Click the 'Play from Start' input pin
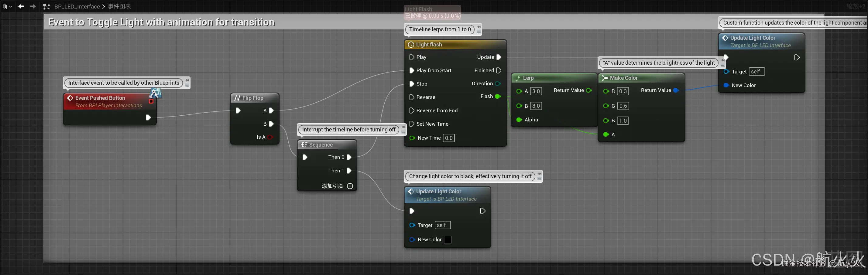This screenshot has height=275, width=868. pyautogui.click(x=411, y=70)
